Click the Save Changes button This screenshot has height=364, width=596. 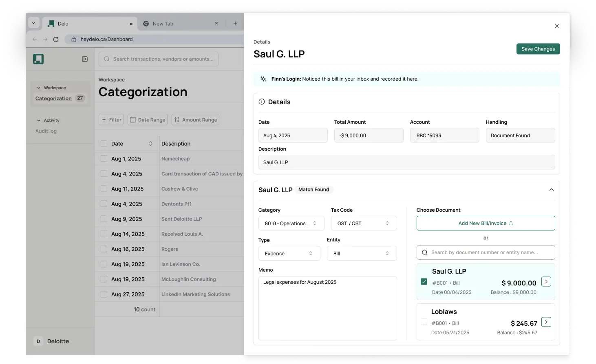click(538, 49)
